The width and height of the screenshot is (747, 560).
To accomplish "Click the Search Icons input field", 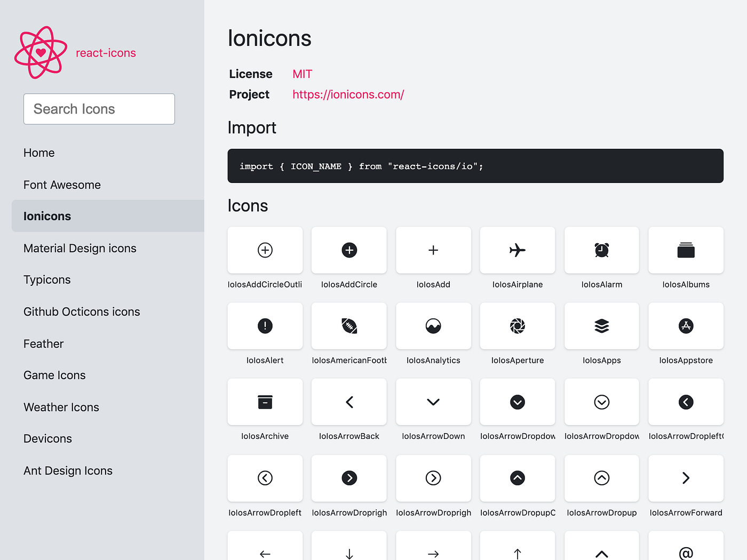I will point(99,109).
